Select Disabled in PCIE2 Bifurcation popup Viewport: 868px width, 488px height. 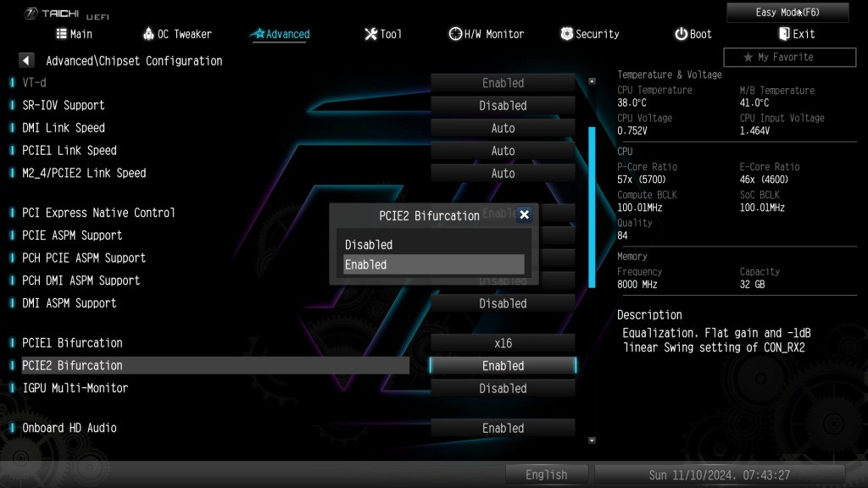433,245
